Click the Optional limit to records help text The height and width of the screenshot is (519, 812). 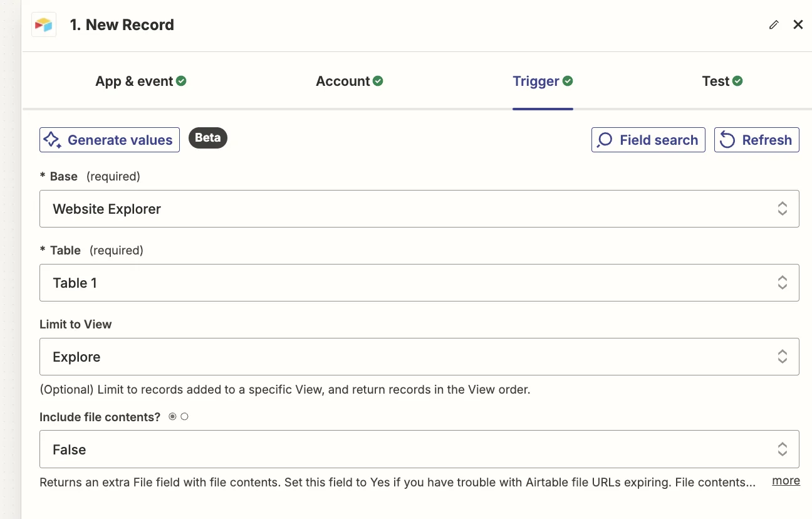(x=285, y=390)
